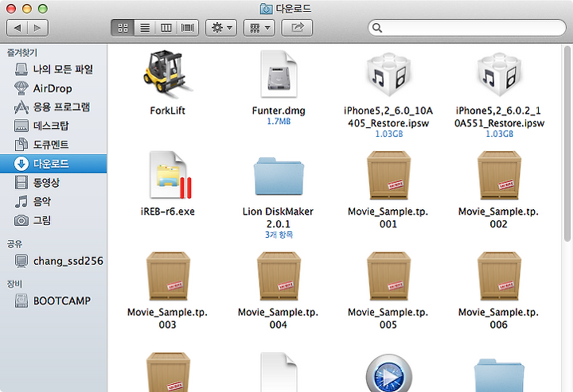Select the Funter.dmg disk image icon
The image size is (573, 392).
(279, 75)
